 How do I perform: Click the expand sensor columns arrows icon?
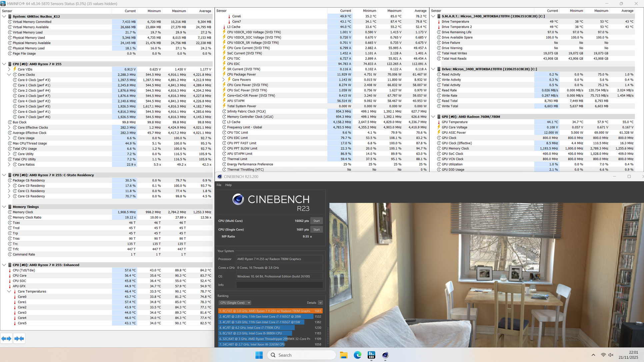tap(6, 339)
